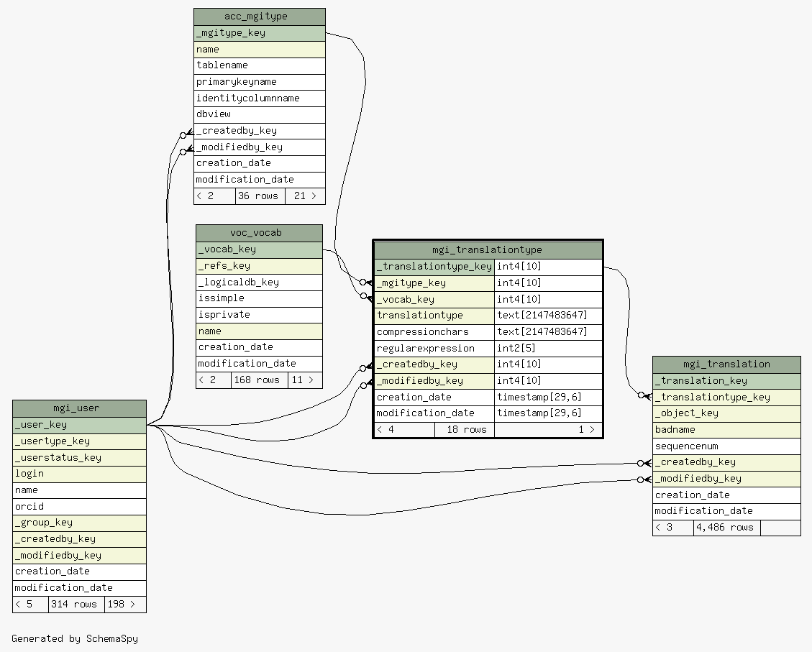
Task: Select _logicaldb_key in voc_vocab
Action: (x=259, y=283)
